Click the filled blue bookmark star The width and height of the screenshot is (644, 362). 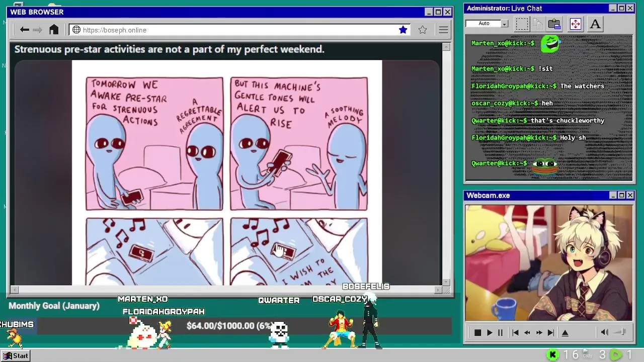403,30
